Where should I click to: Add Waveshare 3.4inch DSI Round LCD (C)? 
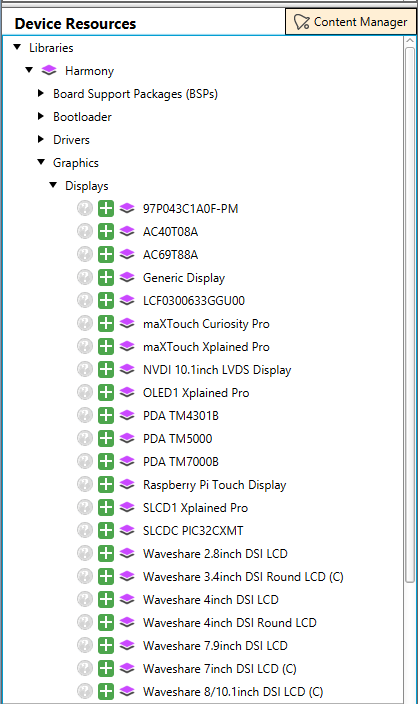coord(106,576)
